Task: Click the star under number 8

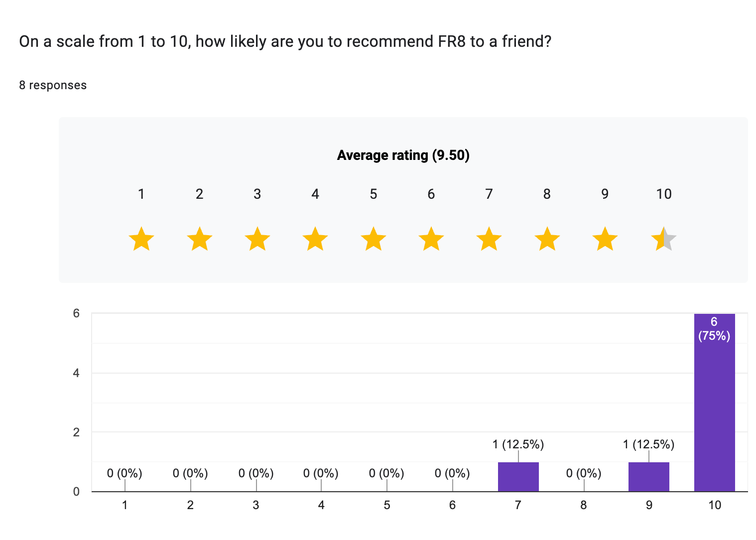Action: [547, 239]
